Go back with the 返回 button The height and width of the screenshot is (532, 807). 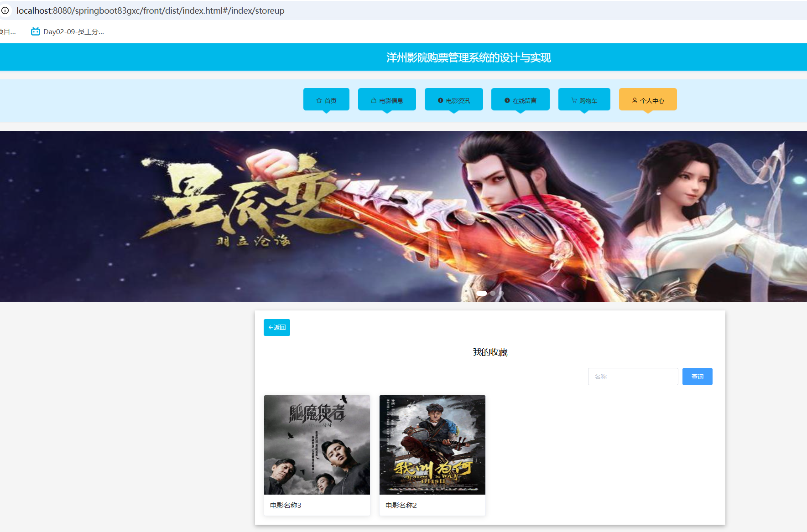tap(277, 327)
